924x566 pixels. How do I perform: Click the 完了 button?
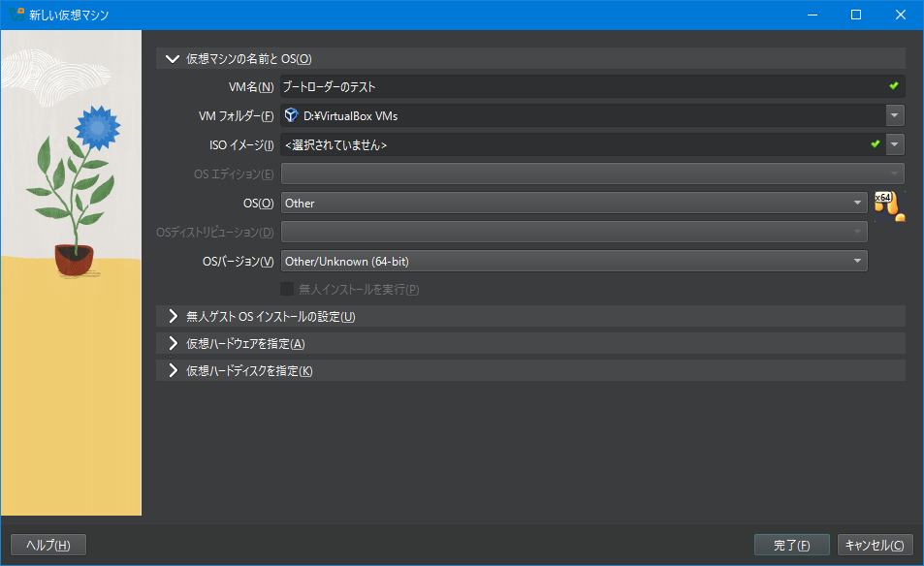tap(792, 545)
